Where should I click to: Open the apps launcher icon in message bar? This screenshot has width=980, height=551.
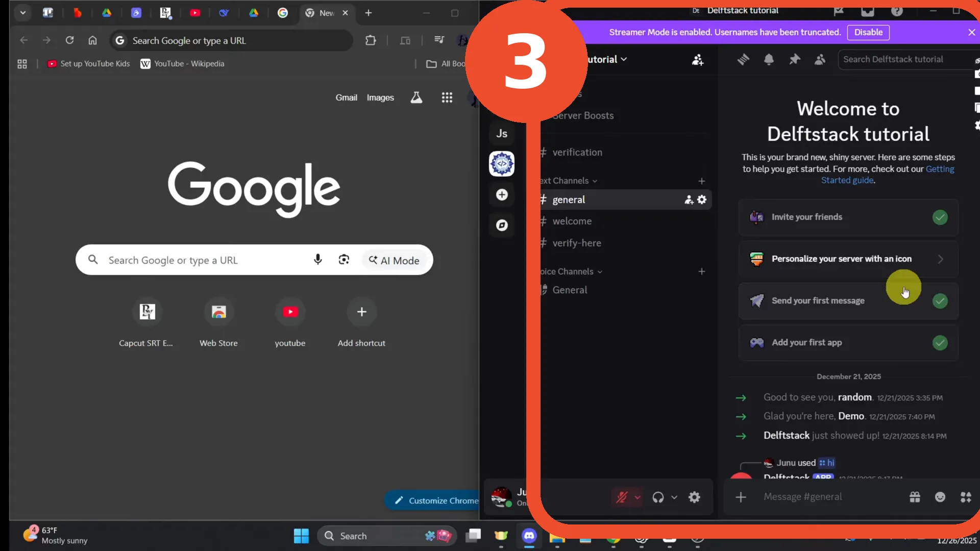966,497
